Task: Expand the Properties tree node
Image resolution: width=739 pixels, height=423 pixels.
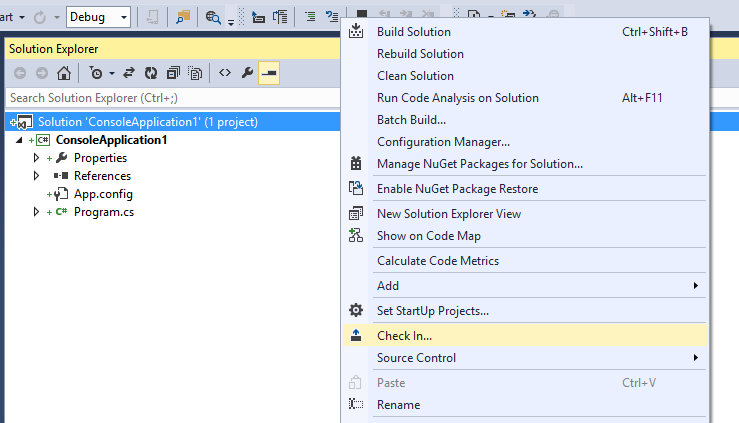Action: pos(36,158)
